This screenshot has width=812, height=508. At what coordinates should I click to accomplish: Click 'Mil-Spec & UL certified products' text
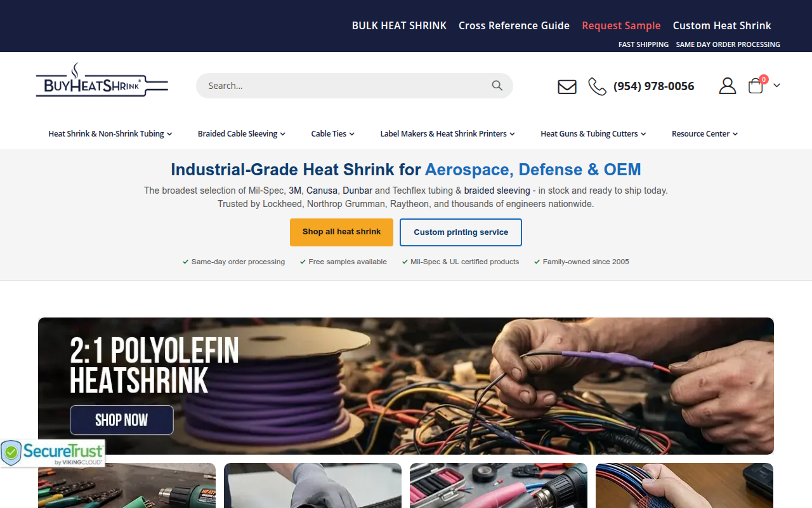(465, 262)
